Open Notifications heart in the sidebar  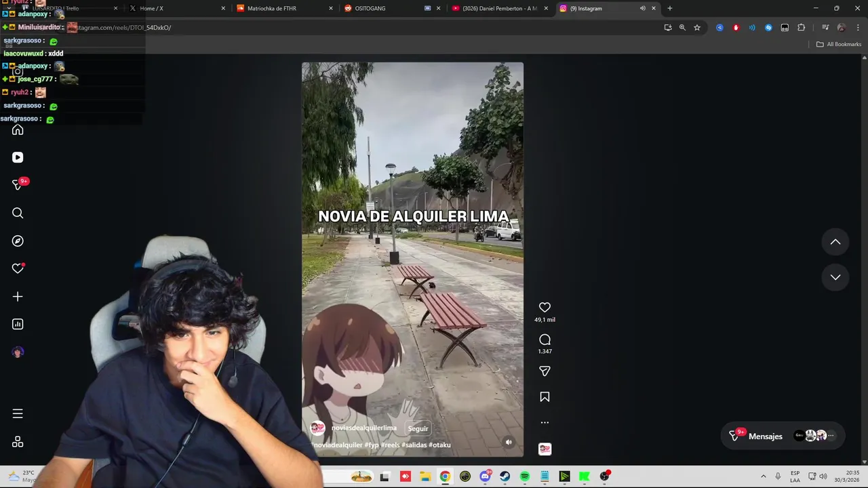coord(18,268)
